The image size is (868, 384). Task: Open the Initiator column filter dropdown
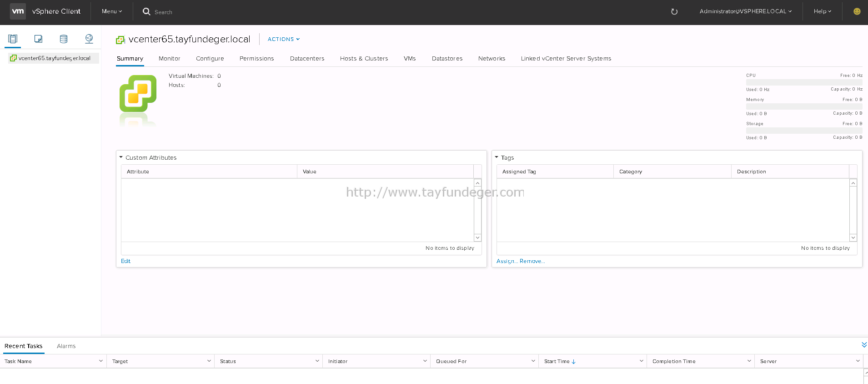[425, 361]
